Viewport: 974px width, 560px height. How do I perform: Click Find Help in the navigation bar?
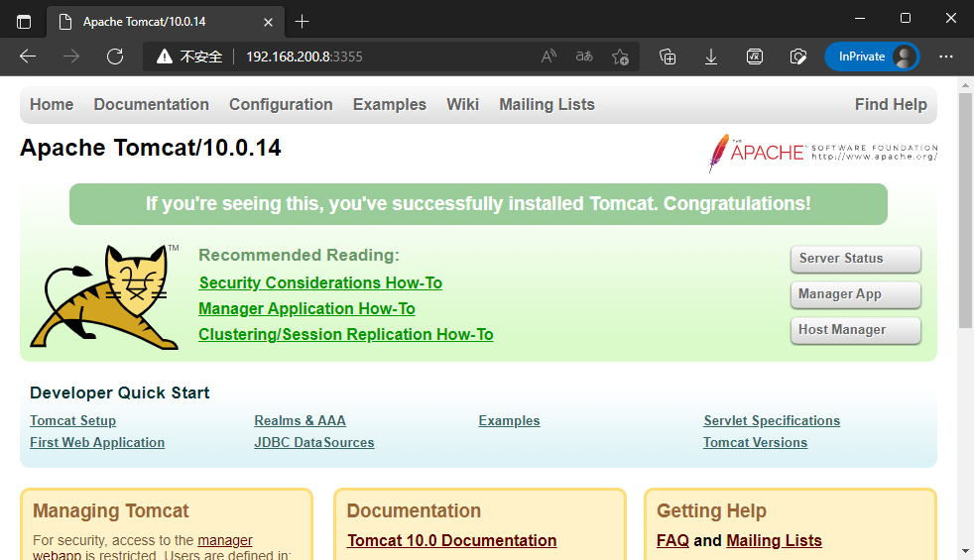click(891, 104)
